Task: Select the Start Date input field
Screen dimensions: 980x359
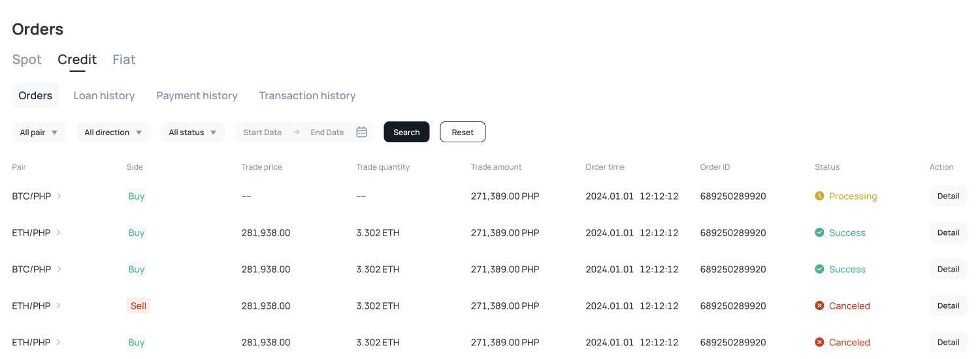Action: (x=263, y=132)
